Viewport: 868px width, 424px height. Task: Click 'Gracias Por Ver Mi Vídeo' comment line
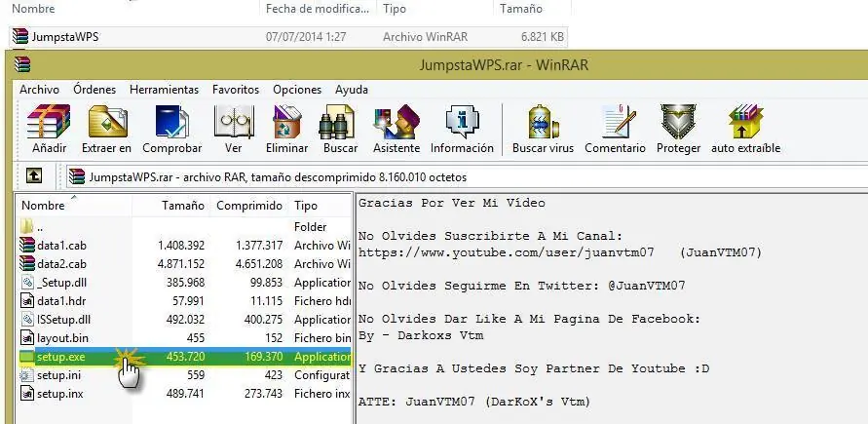[452, 203]
